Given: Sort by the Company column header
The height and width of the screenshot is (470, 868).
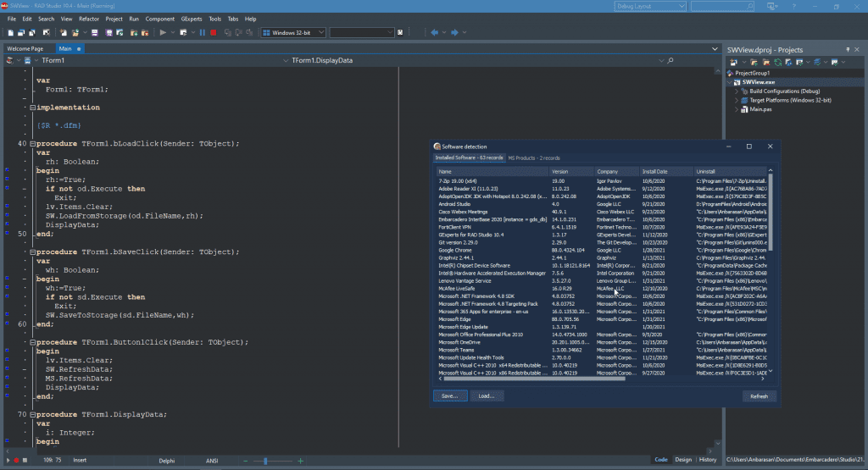Looking at the screenshot, I should click(617, 171).
